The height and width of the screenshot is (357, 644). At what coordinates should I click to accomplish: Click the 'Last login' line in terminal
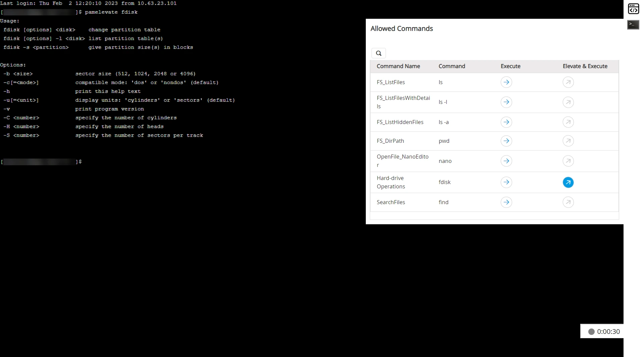click(x=88, y=3)
